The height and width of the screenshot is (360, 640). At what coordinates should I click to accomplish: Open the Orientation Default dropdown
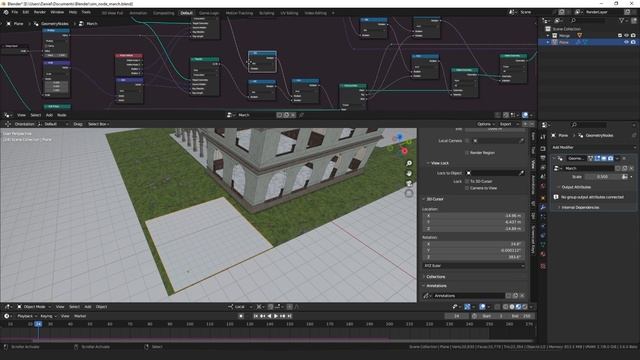point(53,124)
